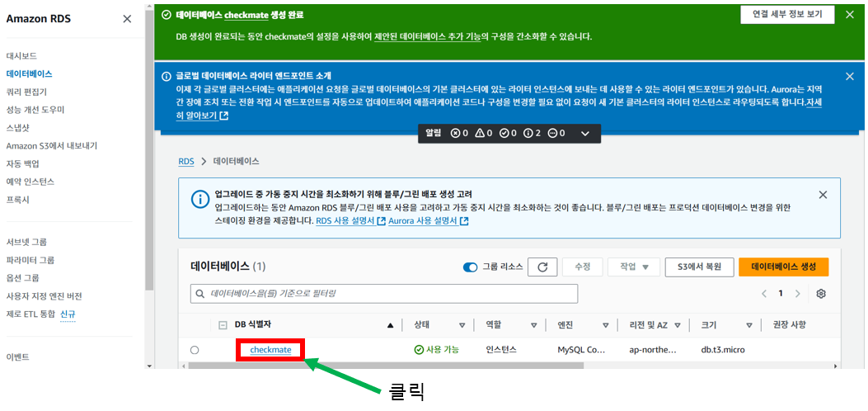This screenshot has height=411, width=868.
Task: Open 데이터베이스 in the sidebar
Action: coord(30,73)
